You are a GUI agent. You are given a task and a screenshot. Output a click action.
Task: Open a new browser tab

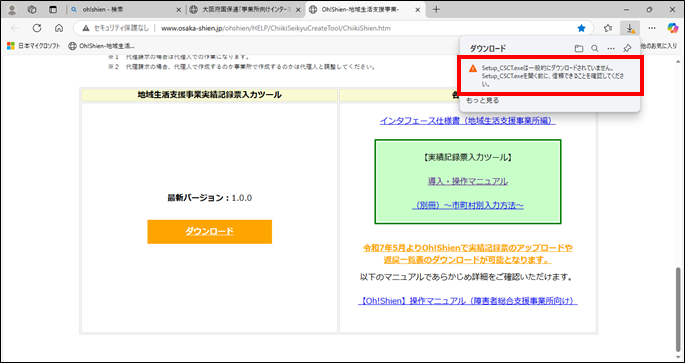436,10
